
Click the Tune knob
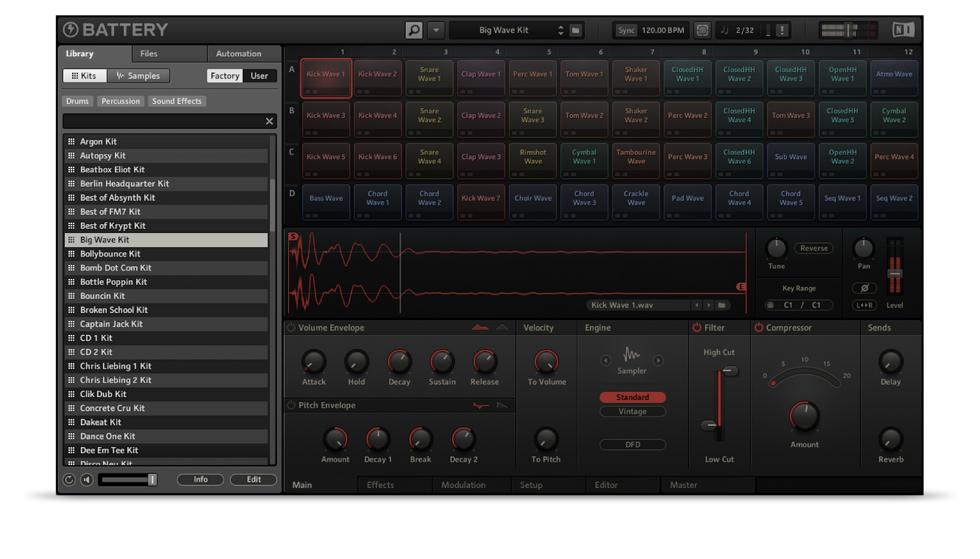pyautogui.click(x=776, y=248)
